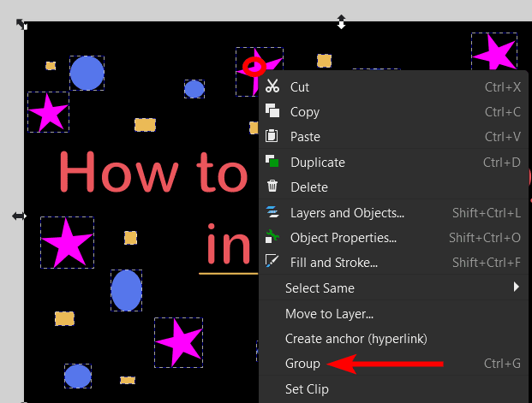Image resolution: width=532 pixels, height=403 pixels.
Task: Click the top-left corner resize handle
Action: click(x=22, y=25)
